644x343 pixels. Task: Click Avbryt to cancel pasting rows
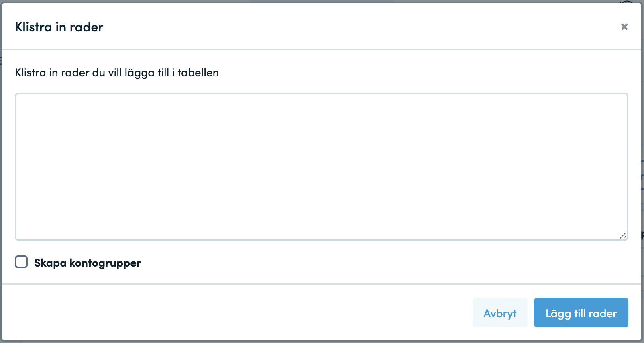click(x=500, y=312)
